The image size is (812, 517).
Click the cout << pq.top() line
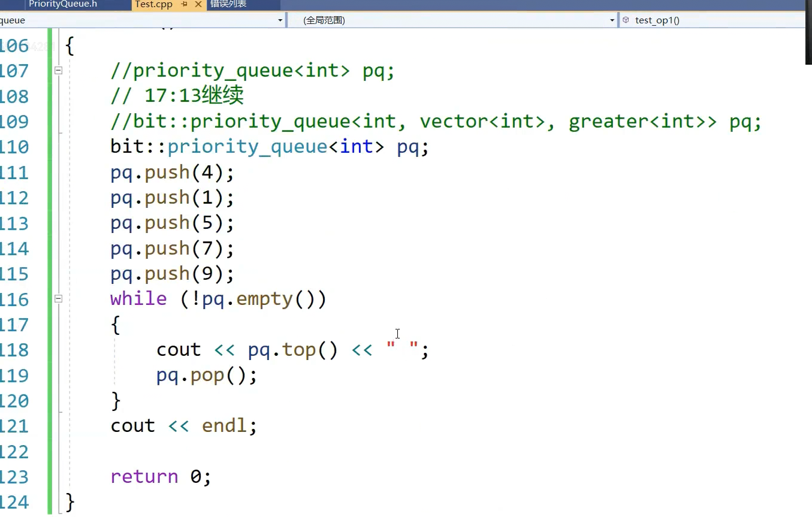(293, 350)
